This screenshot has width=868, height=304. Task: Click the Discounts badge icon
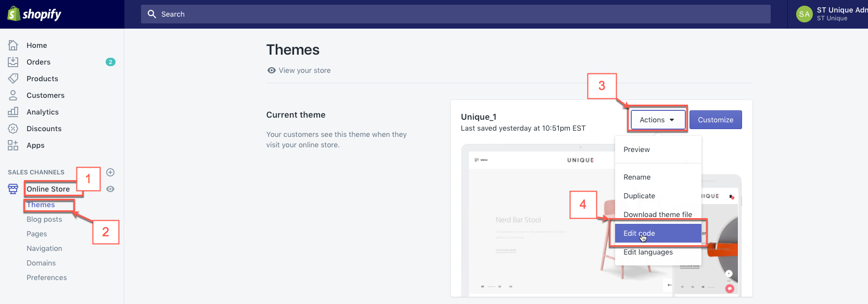pyautogui.click(x=13, y=129)
